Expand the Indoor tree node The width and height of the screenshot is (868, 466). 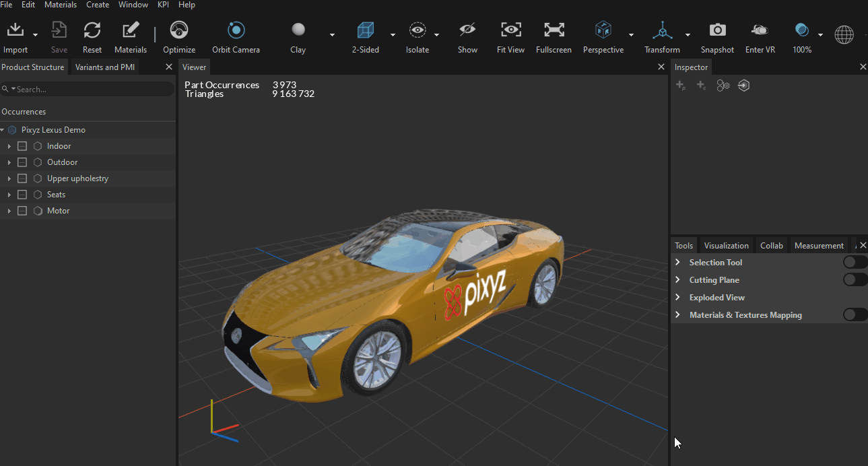tap(9, 146)
